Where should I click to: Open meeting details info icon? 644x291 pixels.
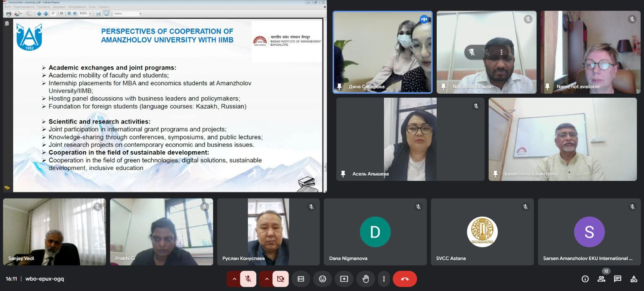pyautogui.click(x=585, y=279)
